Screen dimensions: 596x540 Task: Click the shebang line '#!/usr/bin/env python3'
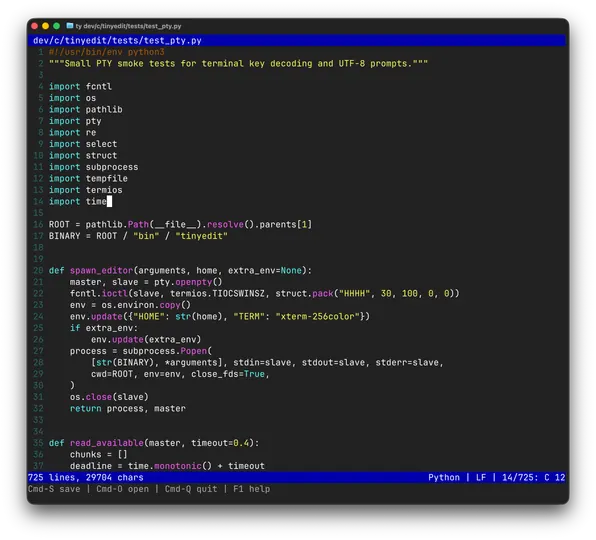coord(106,52)
